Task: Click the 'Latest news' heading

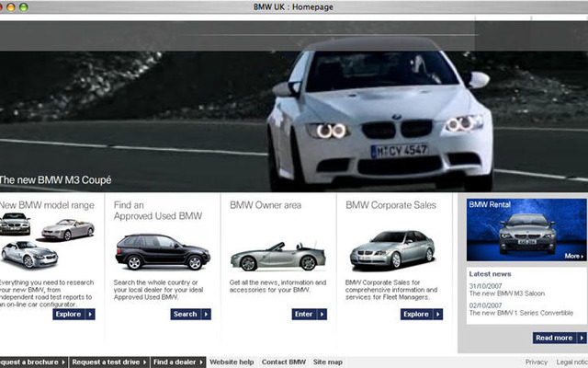Action: coord(490,274)
